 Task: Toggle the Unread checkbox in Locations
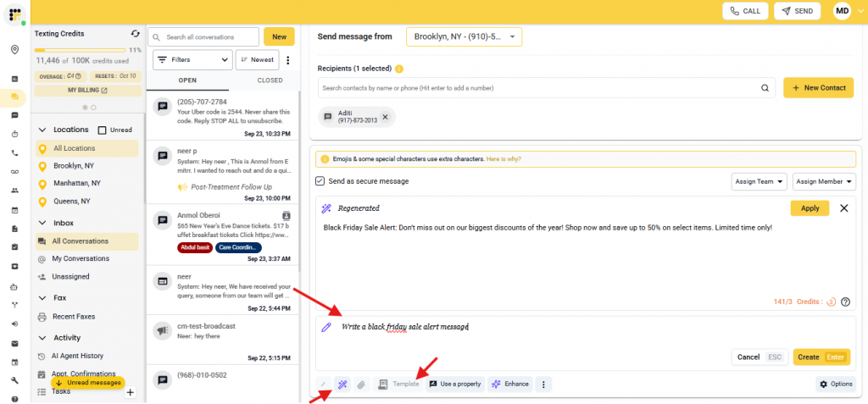[x=103, y=130]
